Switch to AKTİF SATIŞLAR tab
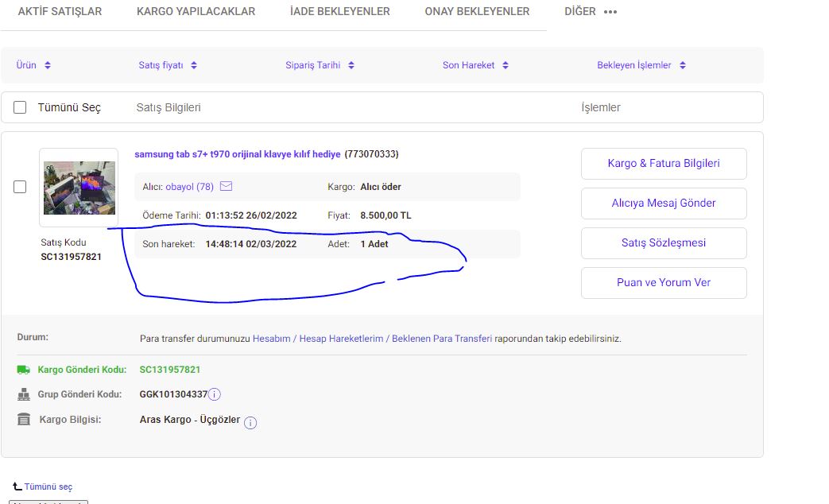 coord(60,12)
